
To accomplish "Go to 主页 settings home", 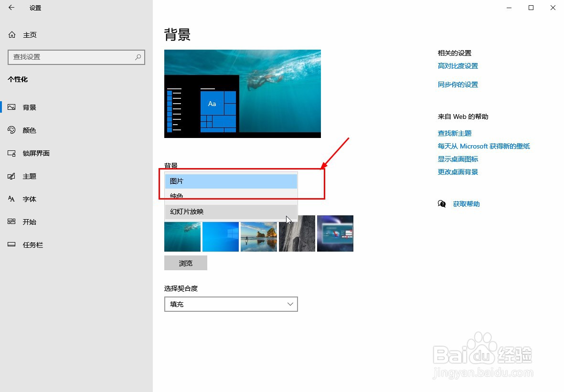I will pyautogui.click(x=30, y=35).
